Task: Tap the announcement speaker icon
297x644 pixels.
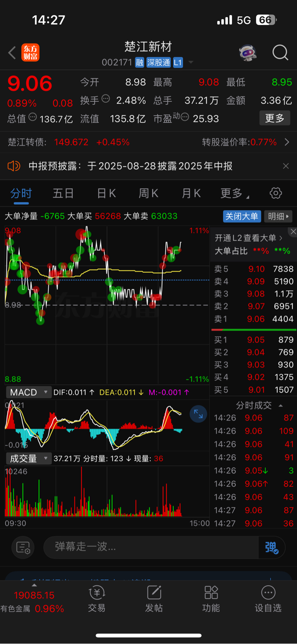Action: 14,166
